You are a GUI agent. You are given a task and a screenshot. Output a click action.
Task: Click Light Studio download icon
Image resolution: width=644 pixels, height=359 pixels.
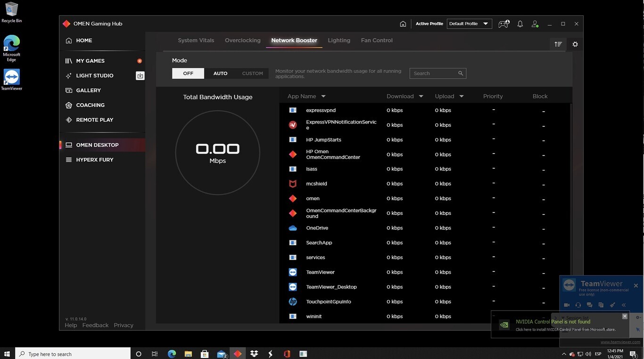pyautogui.click(x=140, y=75)
